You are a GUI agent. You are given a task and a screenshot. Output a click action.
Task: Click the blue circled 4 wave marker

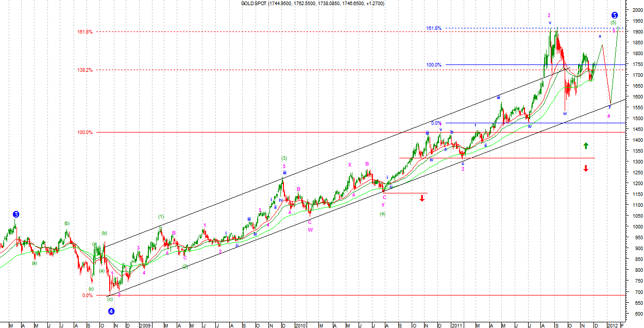111,311
